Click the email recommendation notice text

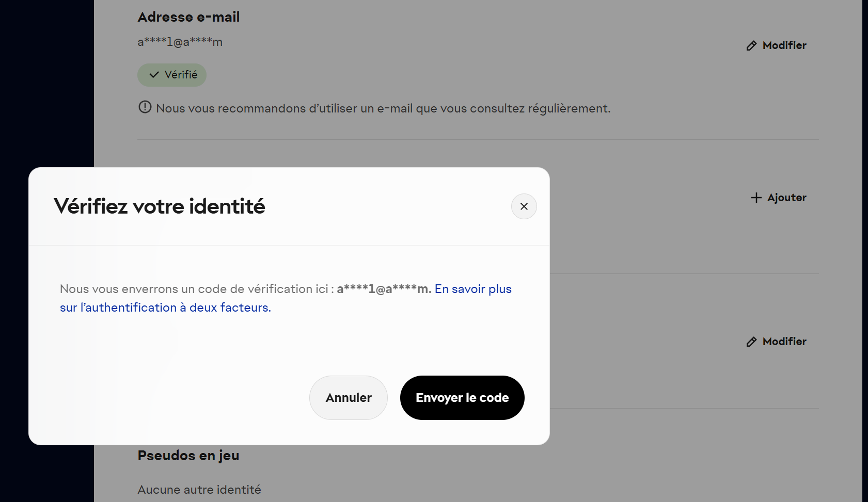point(383,108)
